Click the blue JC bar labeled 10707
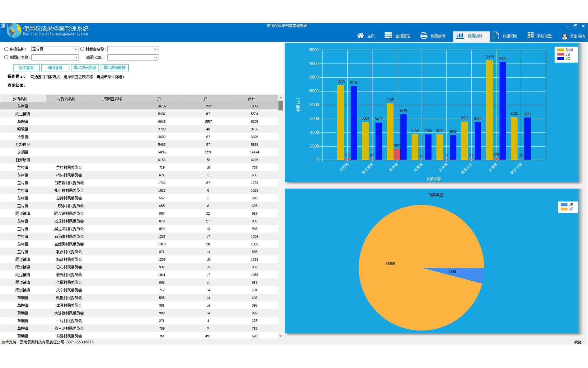 354,123
